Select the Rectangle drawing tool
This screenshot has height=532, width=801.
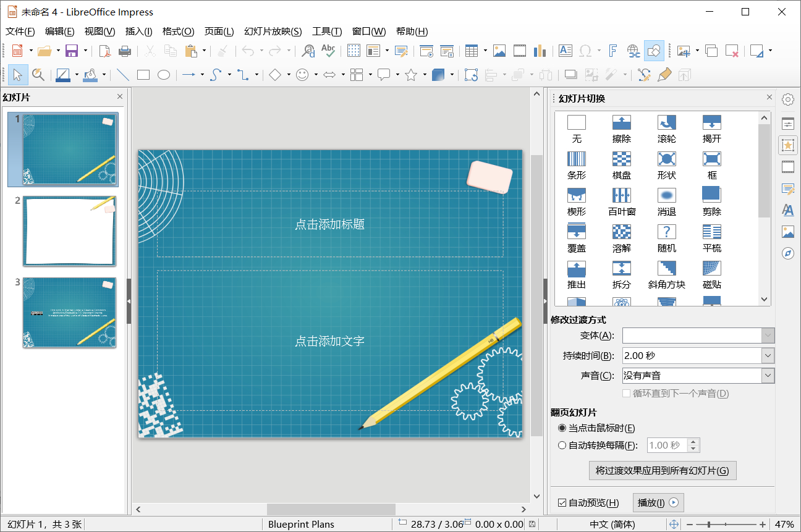143,75
